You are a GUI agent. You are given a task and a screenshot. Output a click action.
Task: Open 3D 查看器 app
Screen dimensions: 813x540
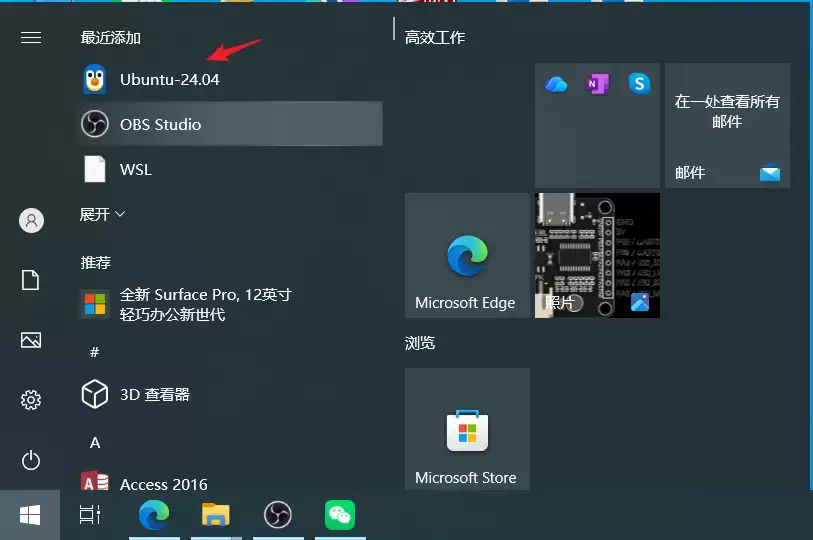pos(154,395)
